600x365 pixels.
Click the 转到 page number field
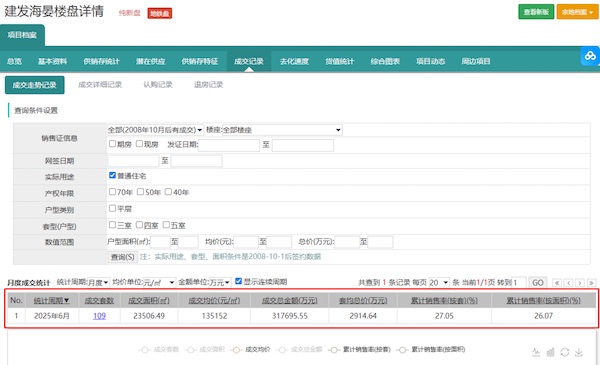click(x=519, y=283)
